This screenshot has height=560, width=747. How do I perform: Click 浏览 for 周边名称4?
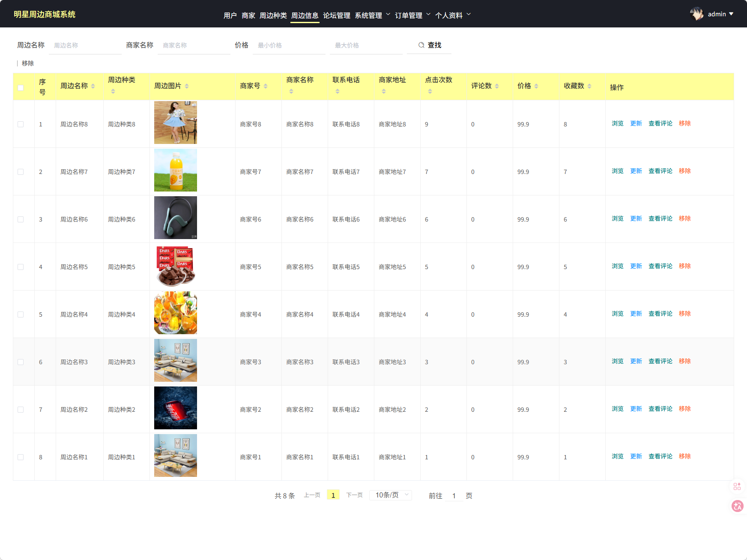point(618,314)
